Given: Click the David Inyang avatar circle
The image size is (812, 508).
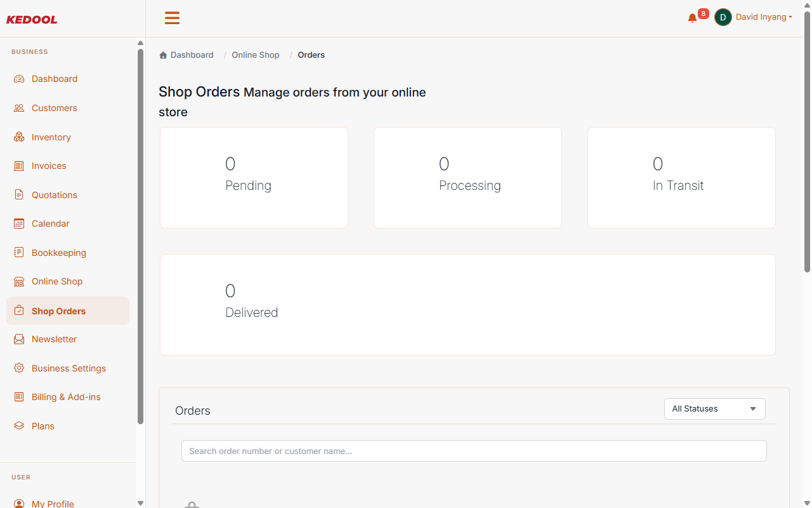Looking at the screenshot, I should [x=723, y=17].
